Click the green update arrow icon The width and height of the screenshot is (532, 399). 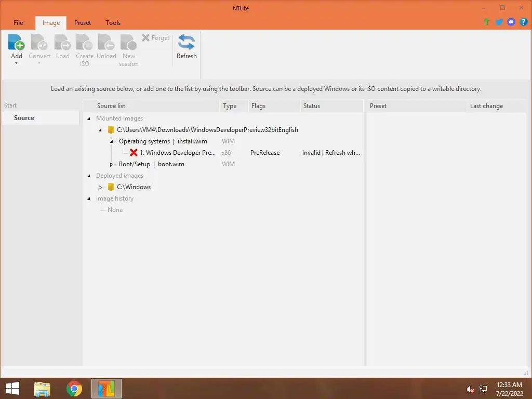click(x=487, y=22)
